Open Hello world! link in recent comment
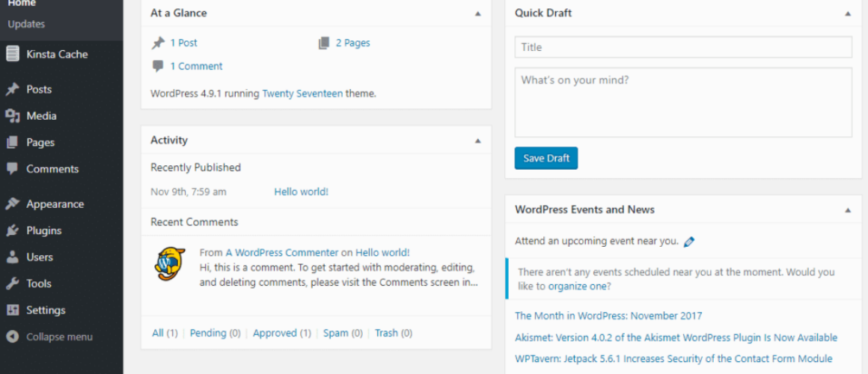Screen dimensions: 868x374 [x=382, y=253]
